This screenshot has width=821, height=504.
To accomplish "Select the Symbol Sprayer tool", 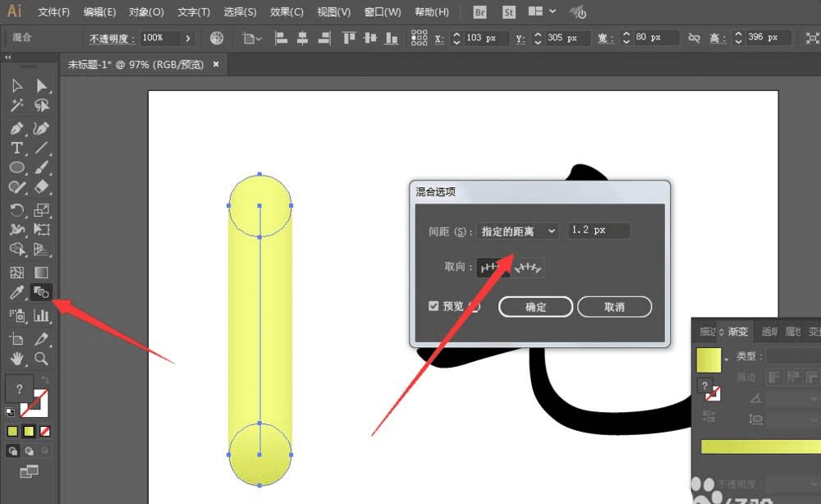I will (16, 315).
